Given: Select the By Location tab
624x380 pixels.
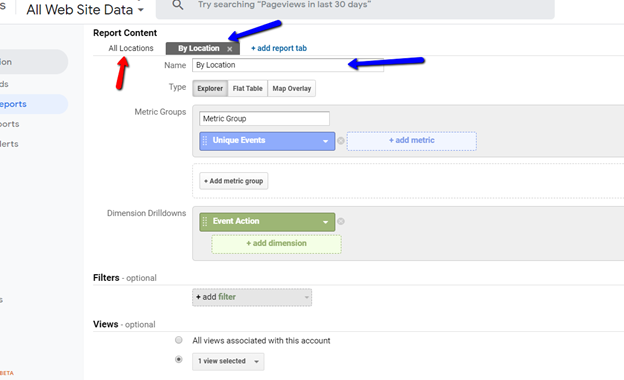Looking at the screenshot, I should 199,49.
